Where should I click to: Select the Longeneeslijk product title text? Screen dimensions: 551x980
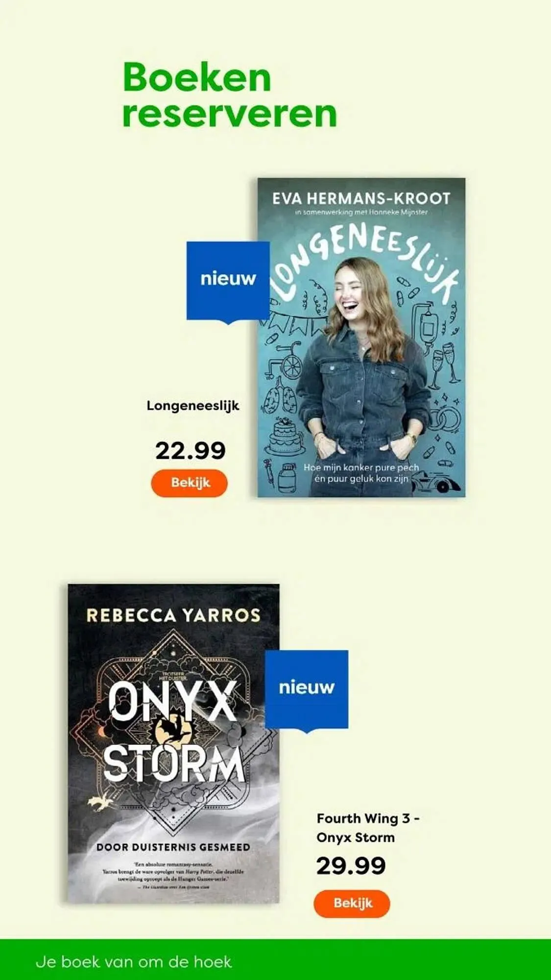[193, 406]
